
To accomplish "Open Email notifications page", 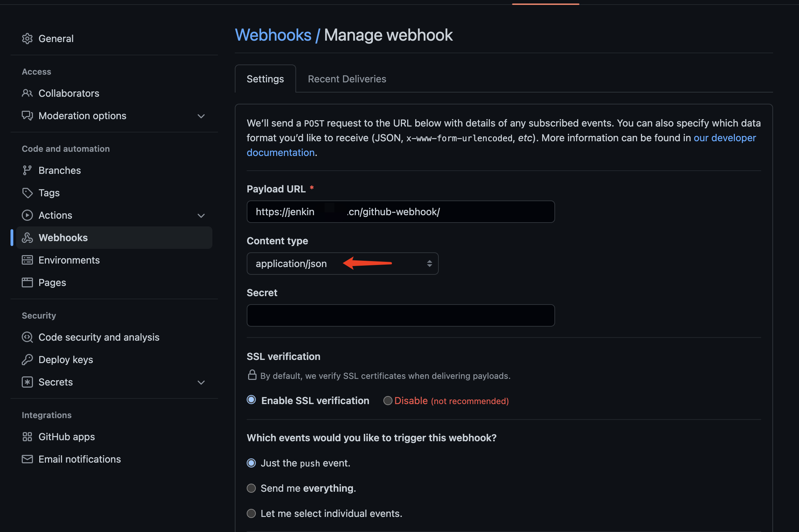I will coord(80,459).
